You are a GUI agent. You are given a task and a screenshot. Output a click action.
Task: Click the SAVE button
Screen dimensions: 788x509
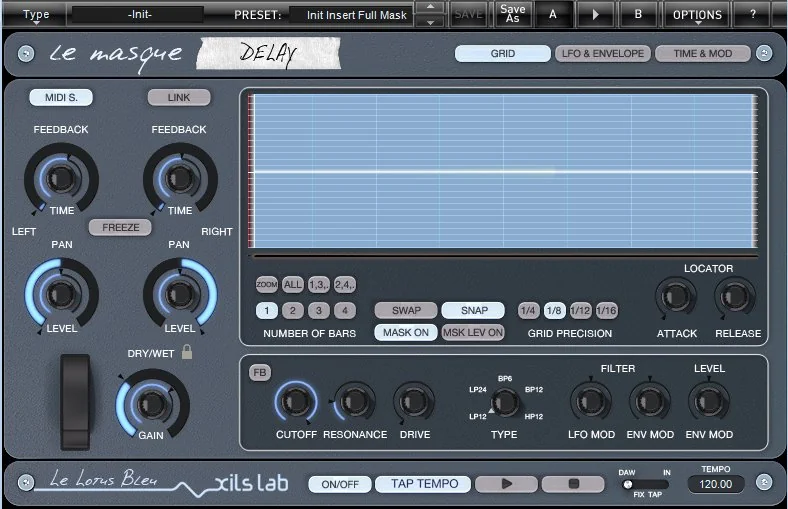[468, 15]
